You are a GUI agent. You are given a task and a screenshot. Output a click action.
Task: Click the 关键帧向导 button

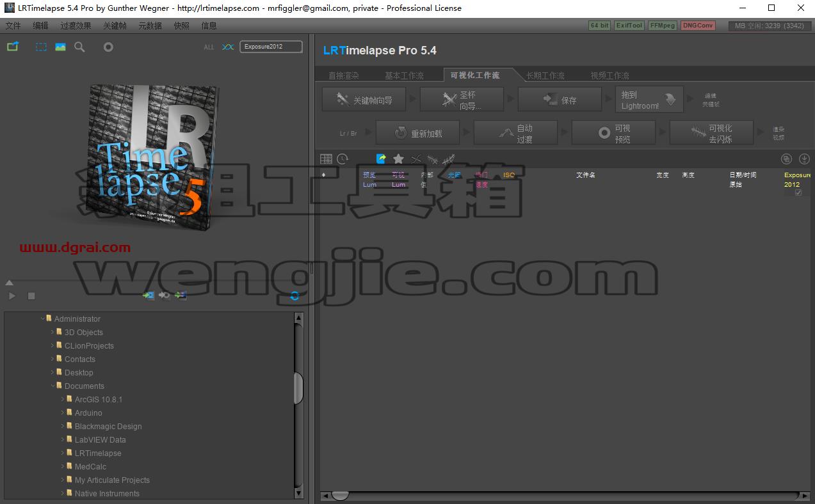364,100
